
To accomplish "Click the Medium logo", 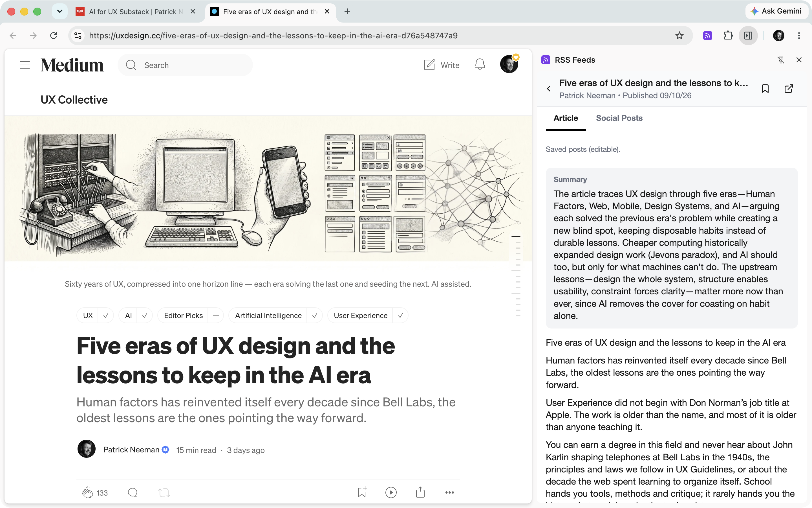I will pos(72,65).
